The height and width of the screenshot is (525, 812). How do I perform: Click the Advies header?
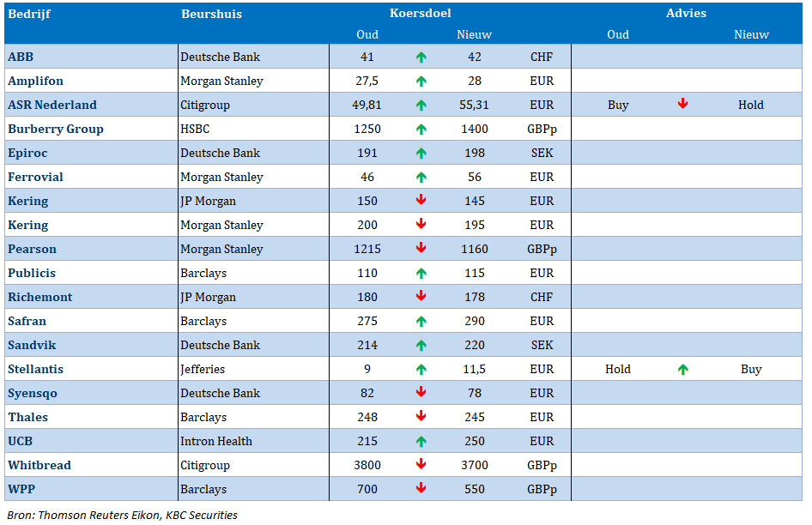(x=686, y=13)
